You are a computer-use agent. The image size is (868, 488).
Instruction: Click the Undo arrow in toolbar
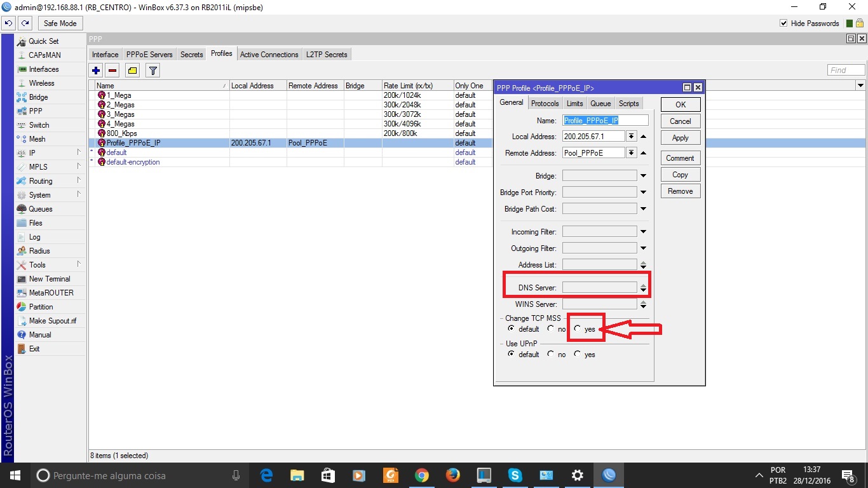[x=8, y=24]
